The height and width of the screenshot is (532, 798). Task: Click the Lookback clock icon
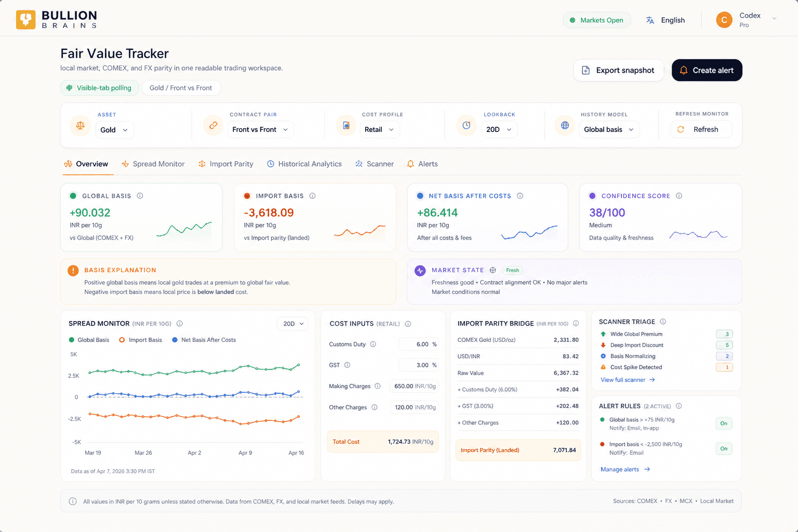pos(467,125)
